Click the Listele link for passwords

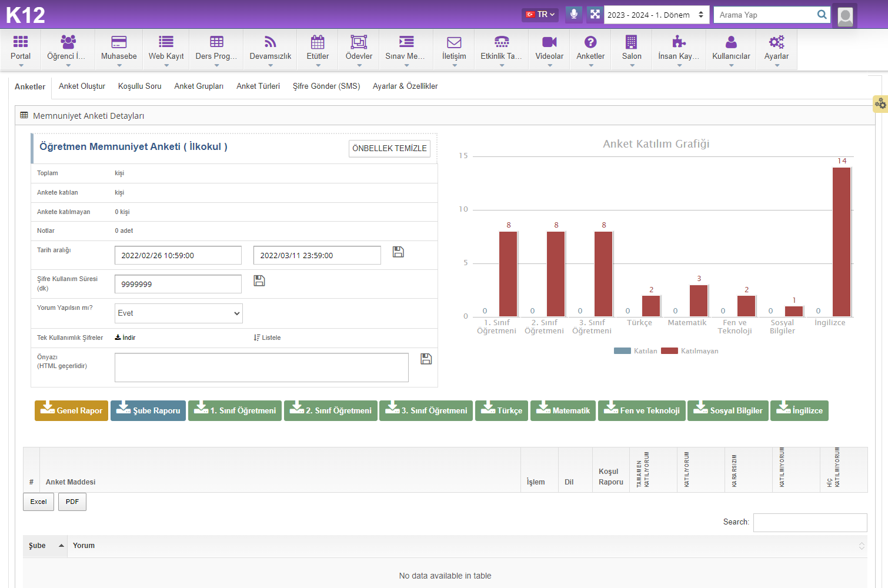268,338
